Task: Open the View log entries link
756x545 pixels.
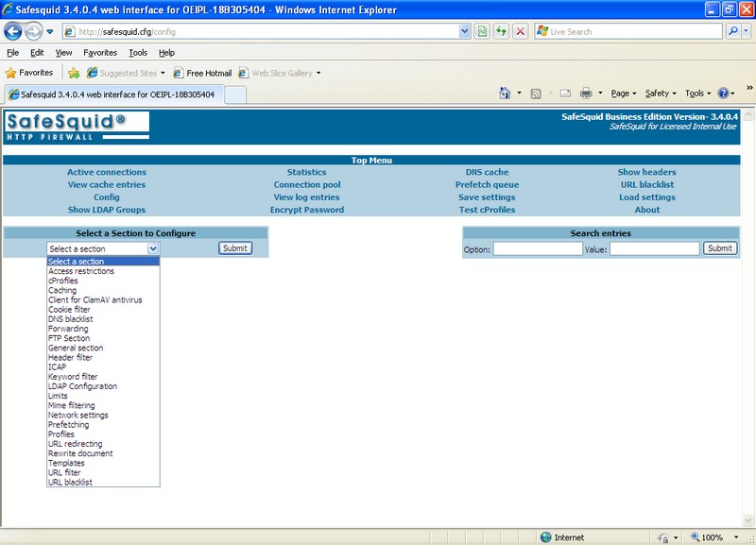Action: tap(306, 197)
